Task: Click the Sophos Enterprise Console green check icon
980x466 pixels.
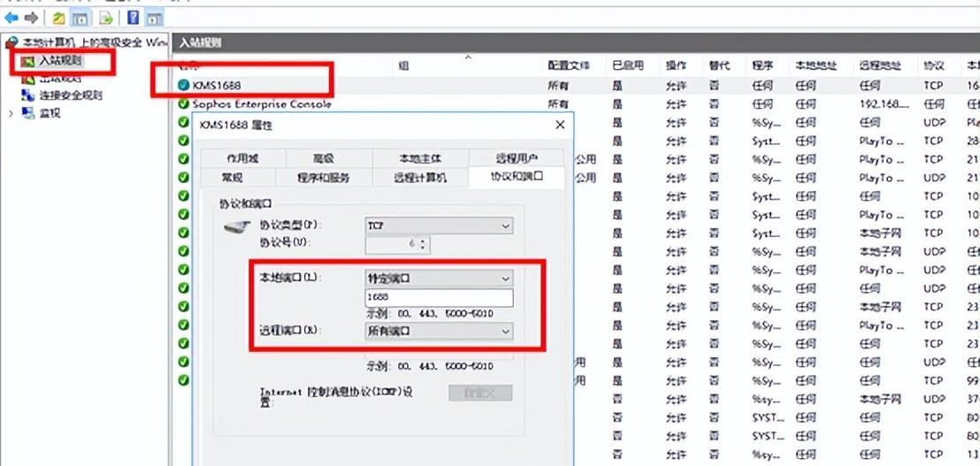Action: pos(183,103)
